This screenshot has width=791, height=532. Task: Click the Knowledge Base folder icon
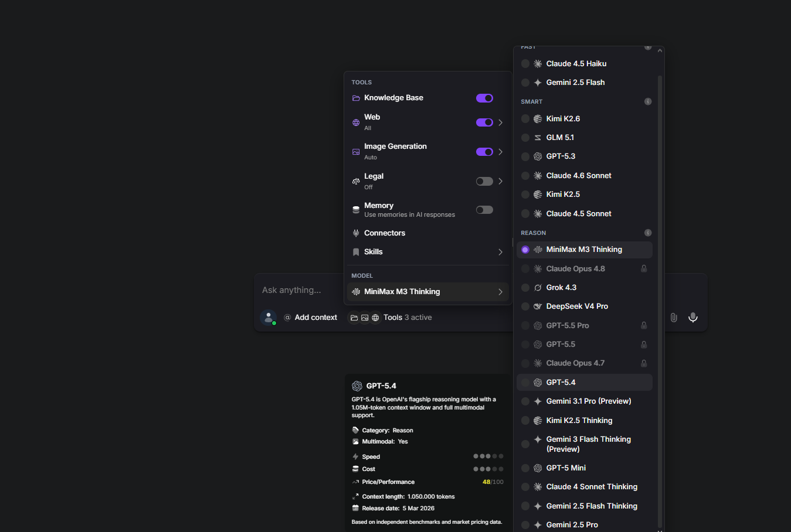(x=356, y=98)
